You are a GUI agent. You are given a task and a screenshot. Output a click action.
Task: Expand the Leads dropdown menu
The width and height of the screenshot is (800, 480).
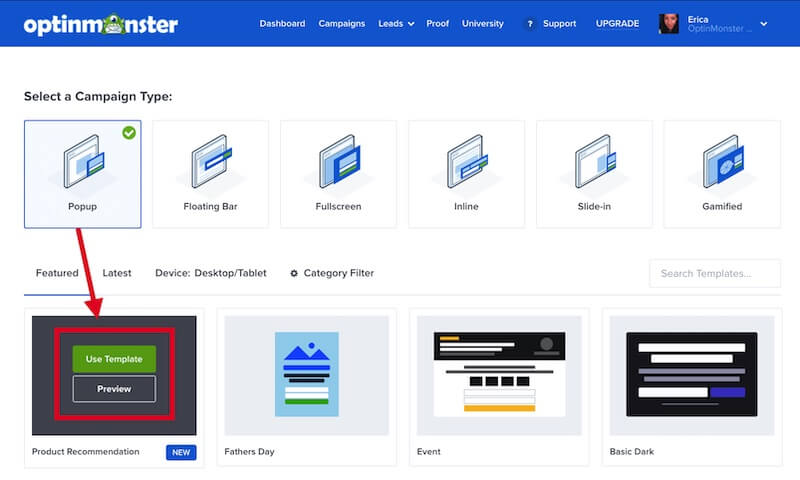click(396, 24)
